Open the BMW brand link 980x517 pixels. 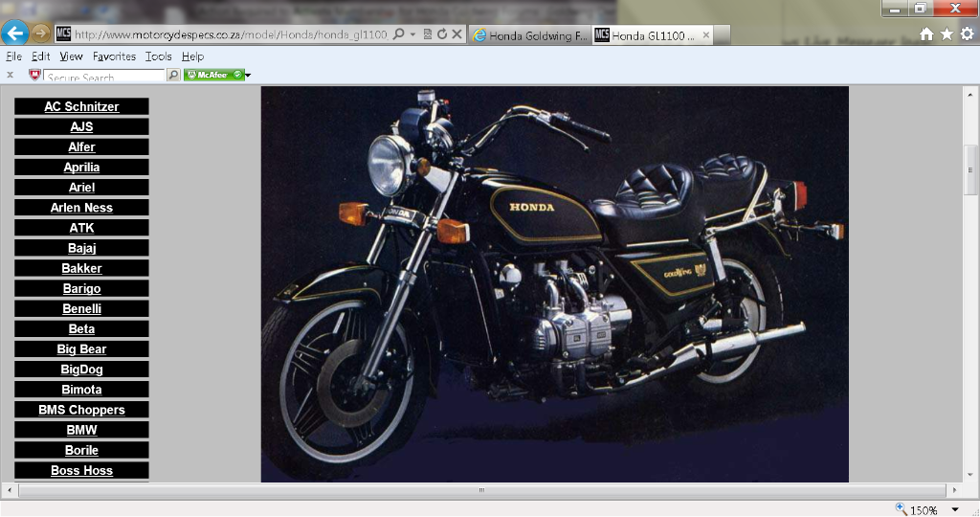click(82, 430)
